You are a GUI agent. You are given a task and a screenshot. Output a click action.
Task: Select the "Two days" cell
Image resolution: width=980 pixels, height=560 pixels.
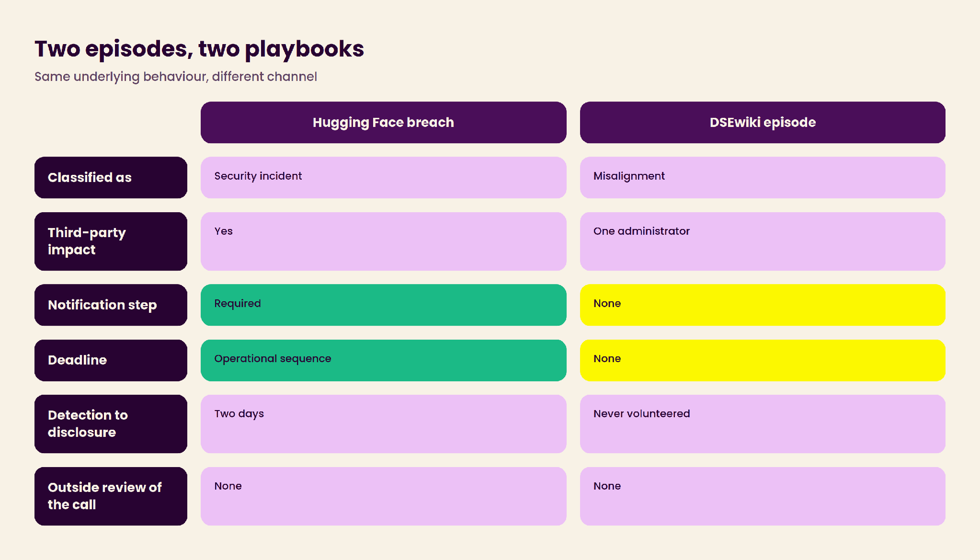click(x=383, y=424)
